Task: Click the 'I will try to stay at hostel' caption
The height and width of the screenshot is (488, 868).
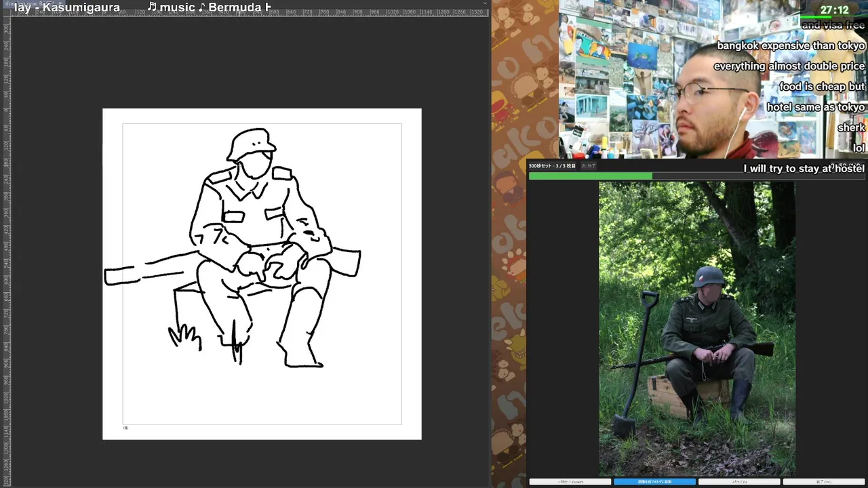Action: 804,168
